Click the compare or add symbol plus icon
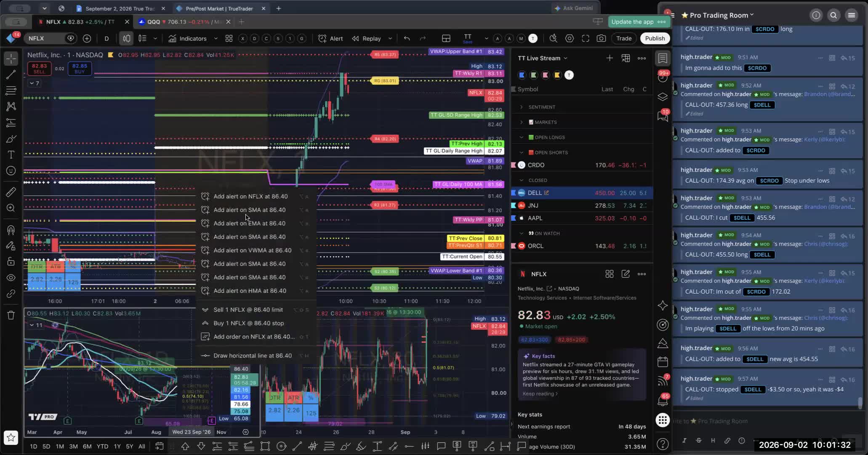 [x=87, y=38]
